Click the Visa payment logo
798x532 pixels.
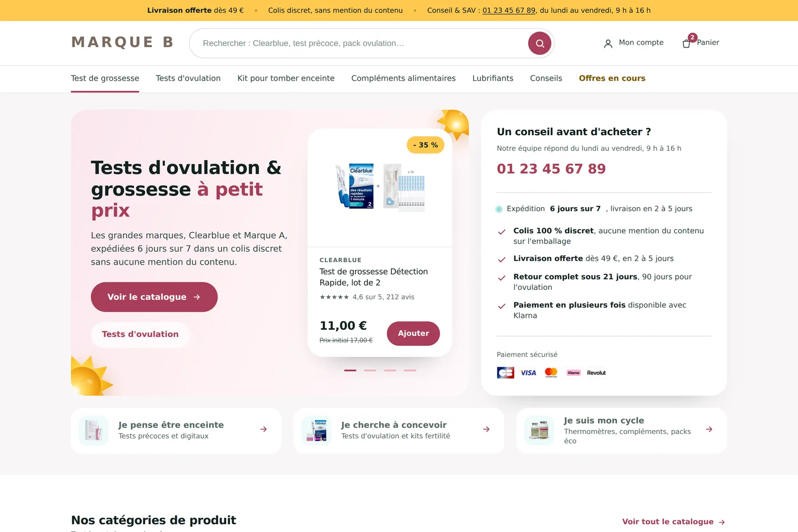tap(528, 373)
